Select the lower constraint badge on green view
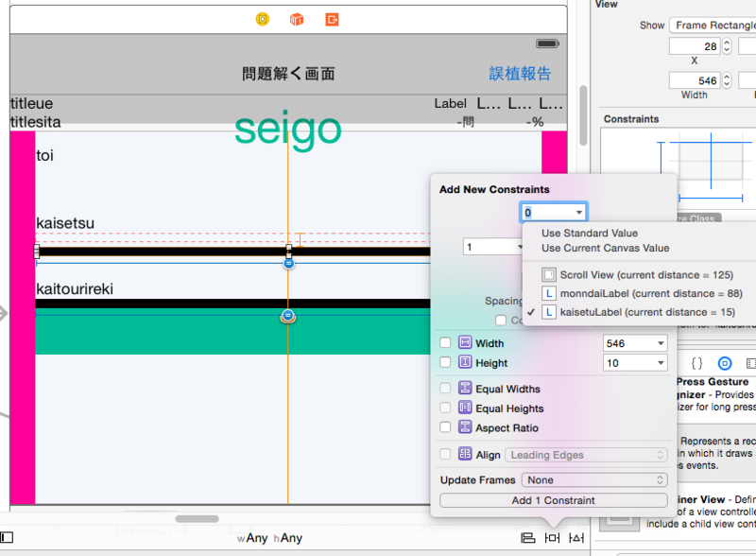Screen dimensions: 756x556 pyautogui.click(x=288, y=316)
